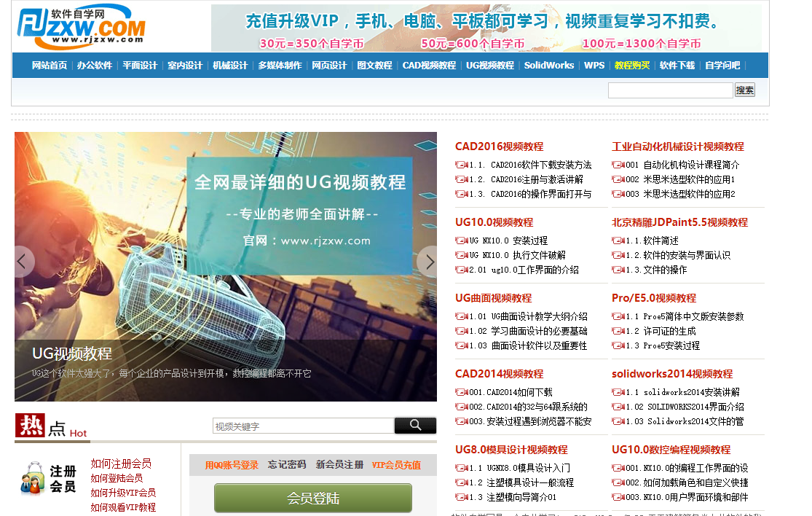Open lesson 1.2 注塑模具设计一般流程
Image resolution: width=812 pixels, height=516 pixels.
click(521, 482)
